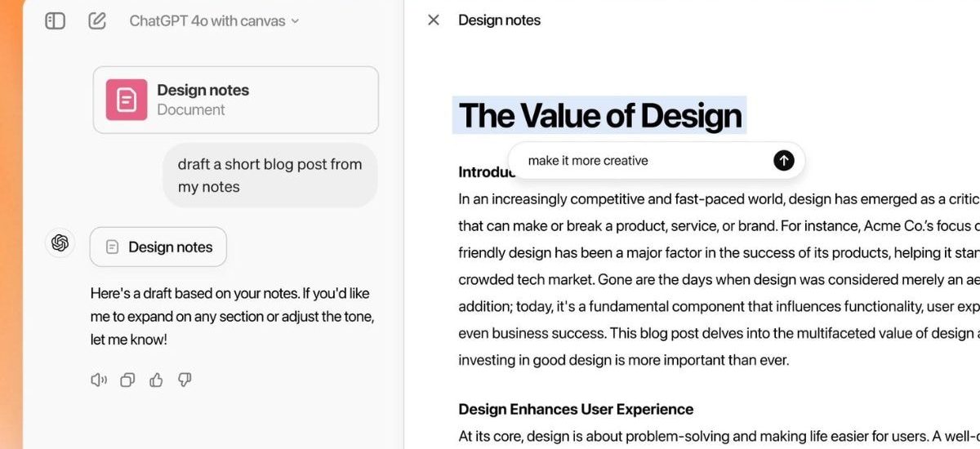Click the 'make it more creative' input field
This screenshot has width=980, height=449.
click(x=637, y=161)
